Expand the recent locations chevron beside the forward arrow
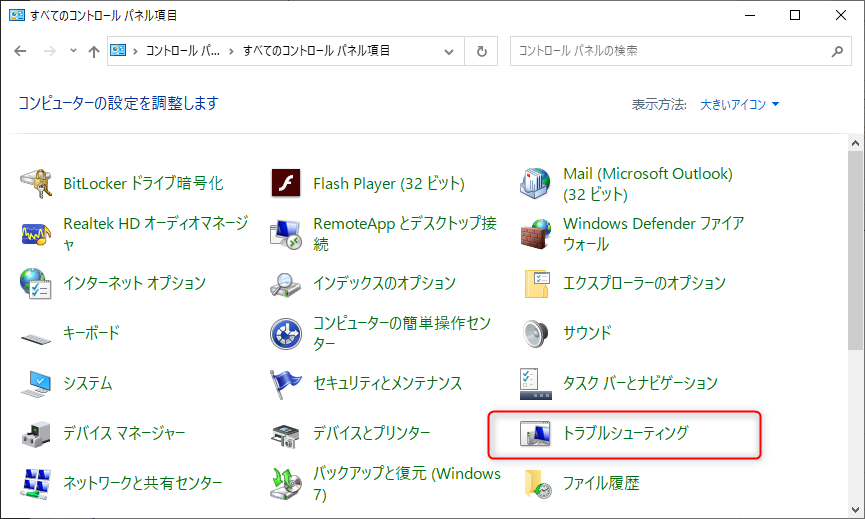Screen dimensions: 865x519 tap(71, 51)
